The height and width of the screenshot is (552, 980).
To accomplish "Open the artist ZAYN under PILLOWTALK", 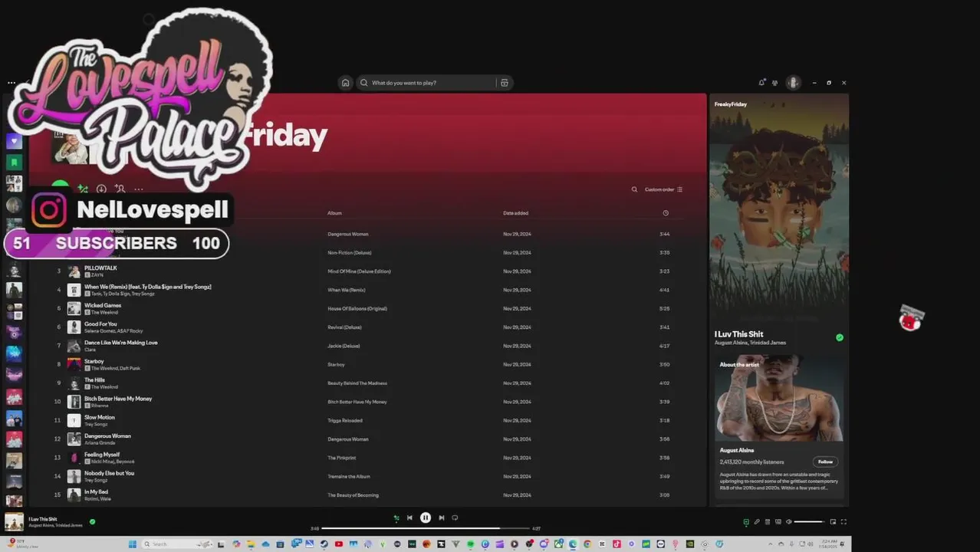I will (97, 274).
